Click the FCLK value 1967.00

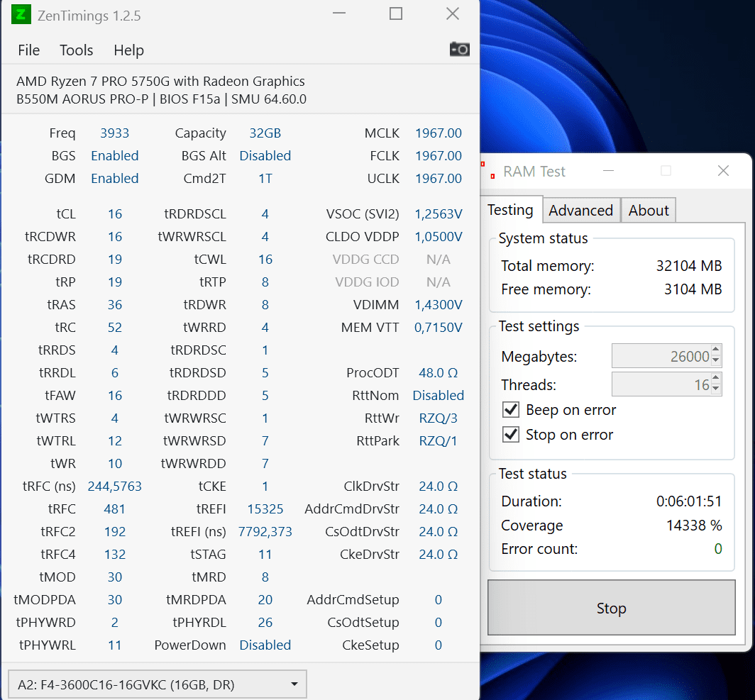pos(439,155)
